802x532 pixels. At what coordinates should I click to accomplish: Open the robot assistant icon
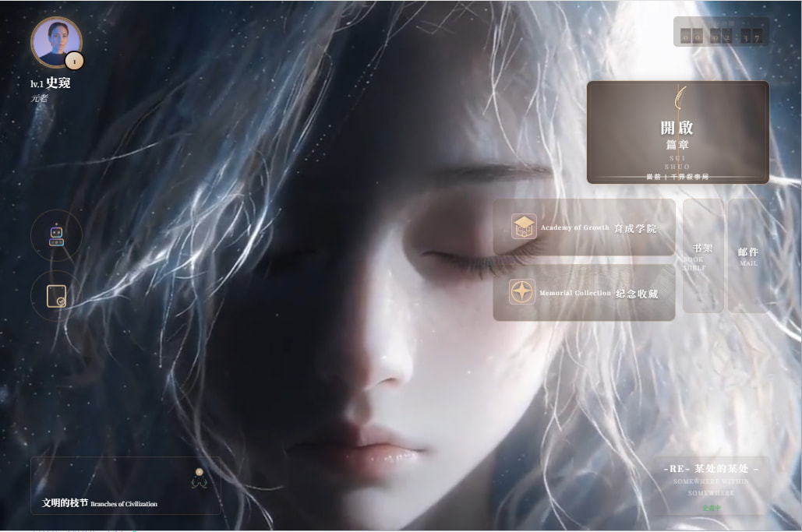[56, 235]
